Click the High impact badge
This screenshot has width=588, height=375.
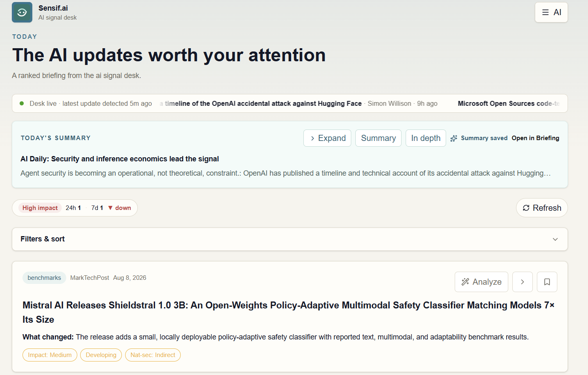click(40, 208)
